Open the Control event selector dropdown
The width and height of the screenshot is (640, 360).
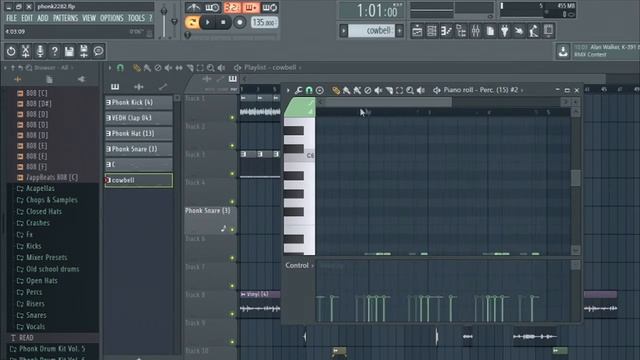coord(299,265)
